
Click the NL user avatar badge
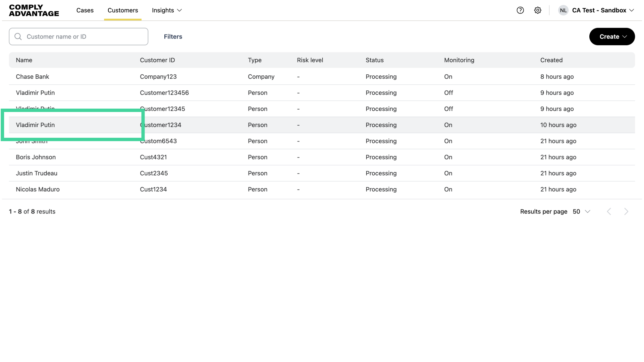[563, 10]
